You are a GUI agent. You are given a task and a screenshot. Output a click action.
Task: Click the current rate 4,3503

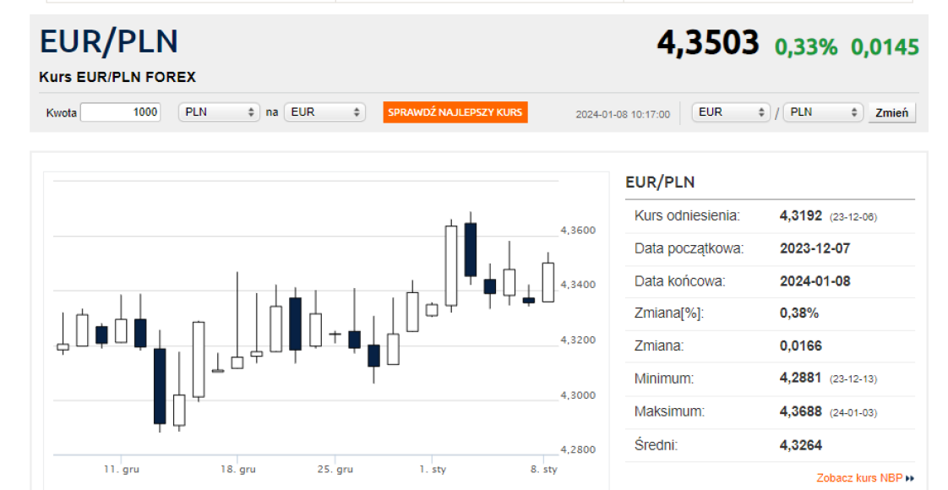[707, 42]
